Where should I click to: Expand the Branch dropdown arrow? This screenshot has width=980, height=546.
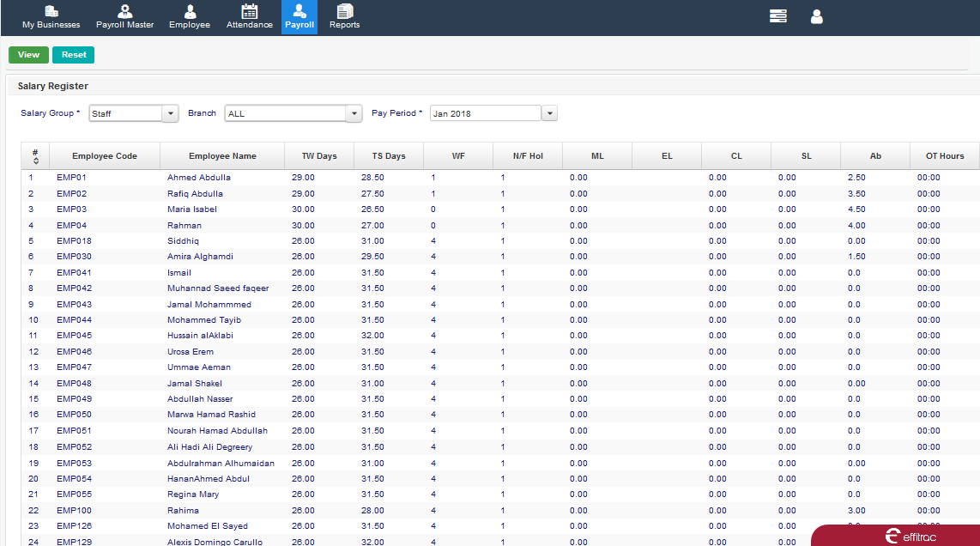354,113
